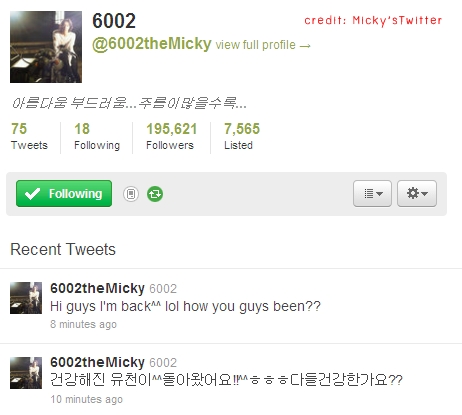
Task: Click the avatar beside the Korean tweet
Action: tap(26, 373)
